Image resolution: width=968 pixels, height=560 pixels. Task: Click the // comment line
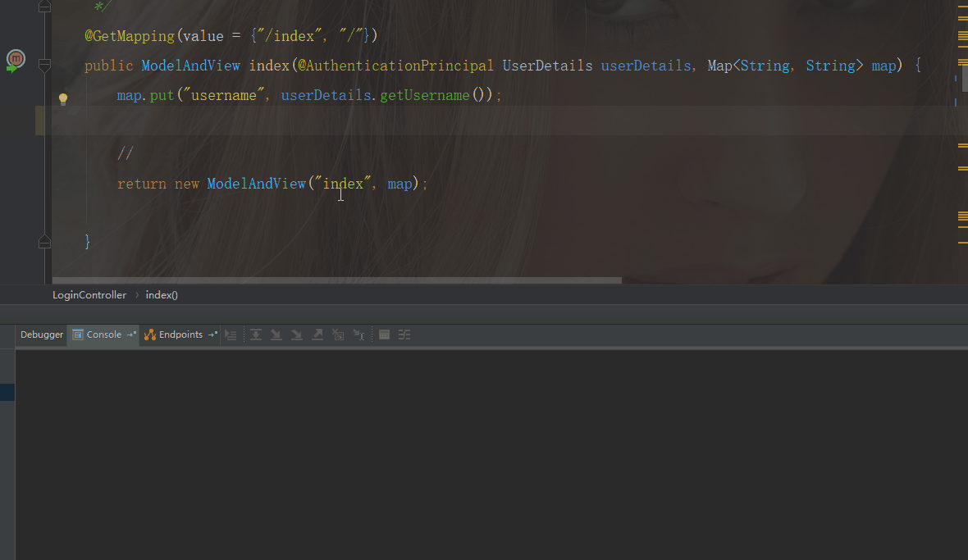click(x=126, y=153)
